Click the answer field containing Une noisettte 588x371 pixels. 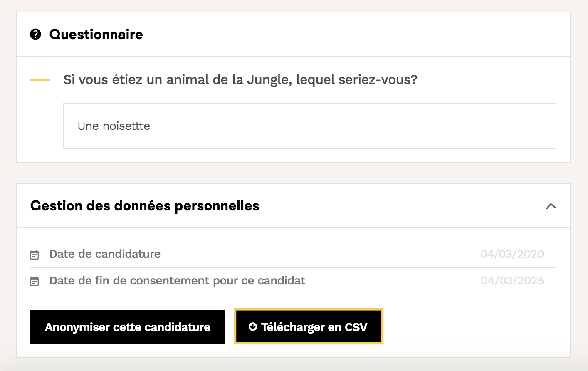(x=309, y=126)
